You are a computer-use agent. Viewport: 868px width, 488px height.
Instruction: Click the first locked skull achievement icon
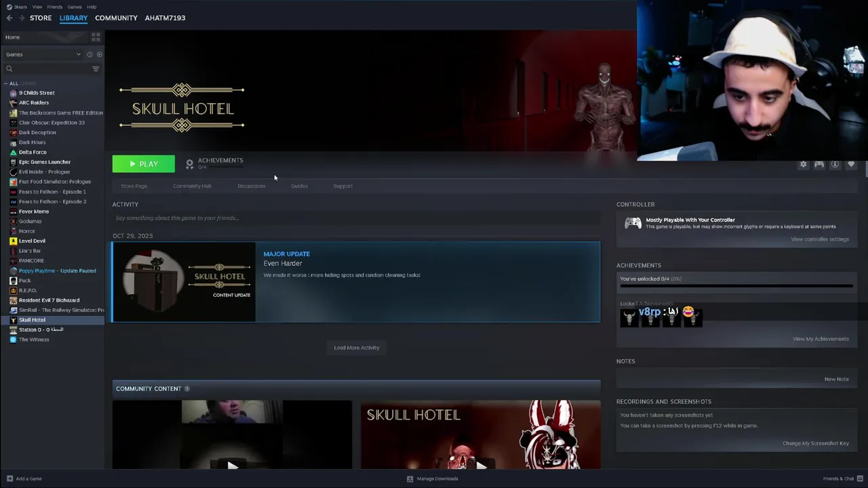629,317
